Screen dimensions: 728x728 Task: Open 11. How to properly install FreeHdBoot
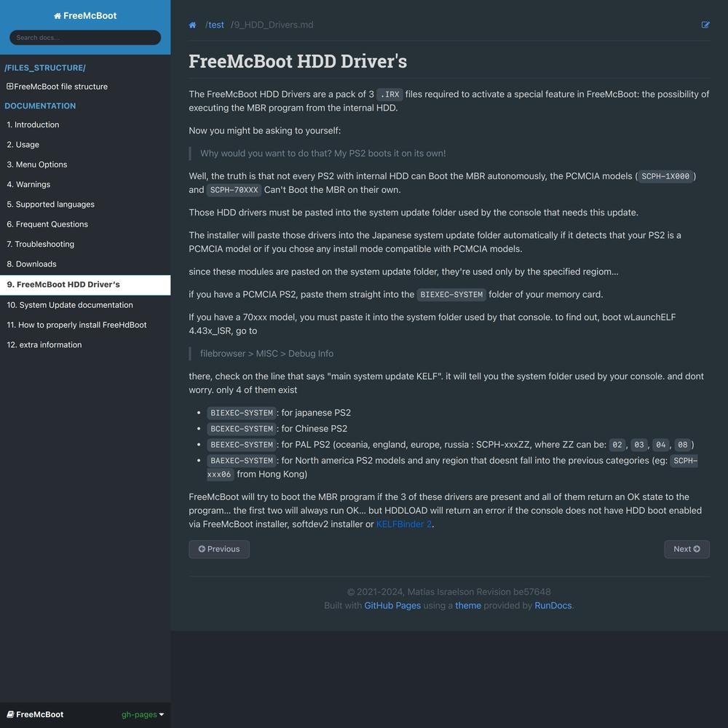[x=85, y=325]
